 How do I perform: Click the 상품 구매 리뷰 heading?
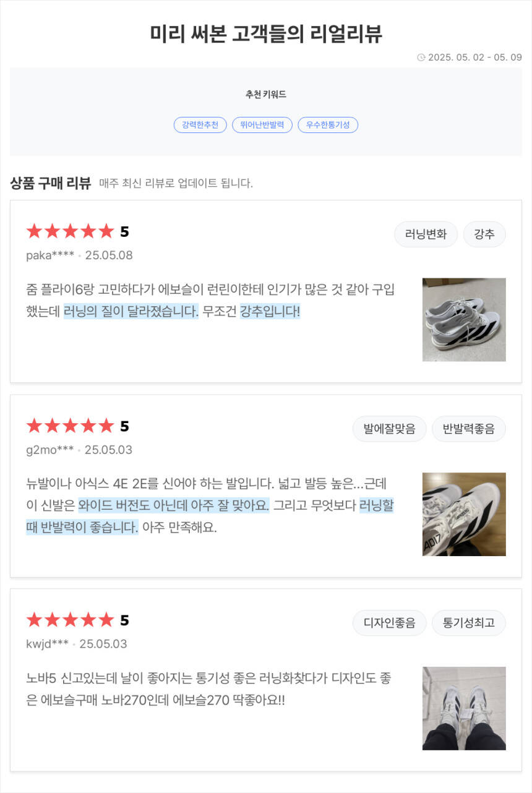tap(51, 183)
